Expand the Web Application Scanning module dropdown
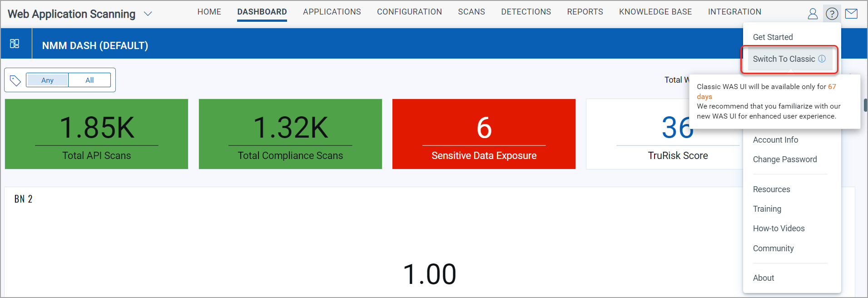868x298 pixels. [x=148, y=14]
